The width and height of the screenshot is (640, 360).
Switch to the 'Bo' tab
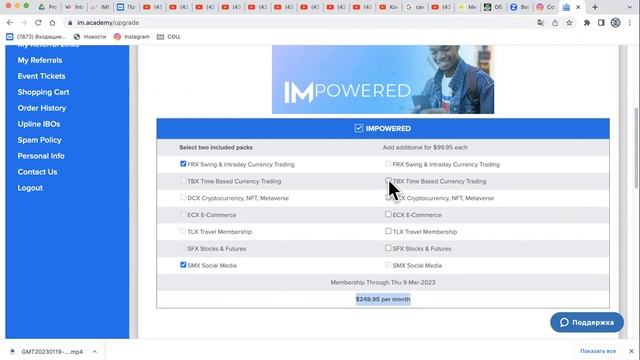pos(519,7)
